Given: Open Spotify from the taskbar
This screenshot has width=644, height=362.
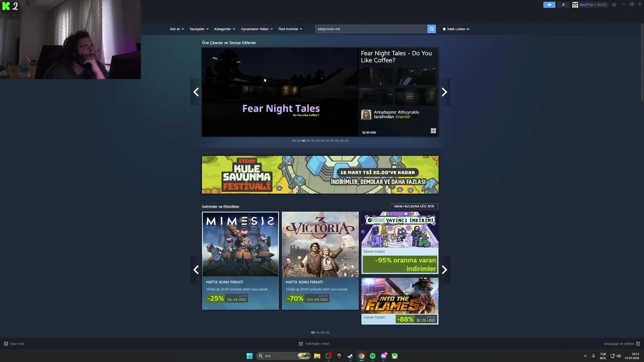Looking at the screenshot, I should coord(372,356).
